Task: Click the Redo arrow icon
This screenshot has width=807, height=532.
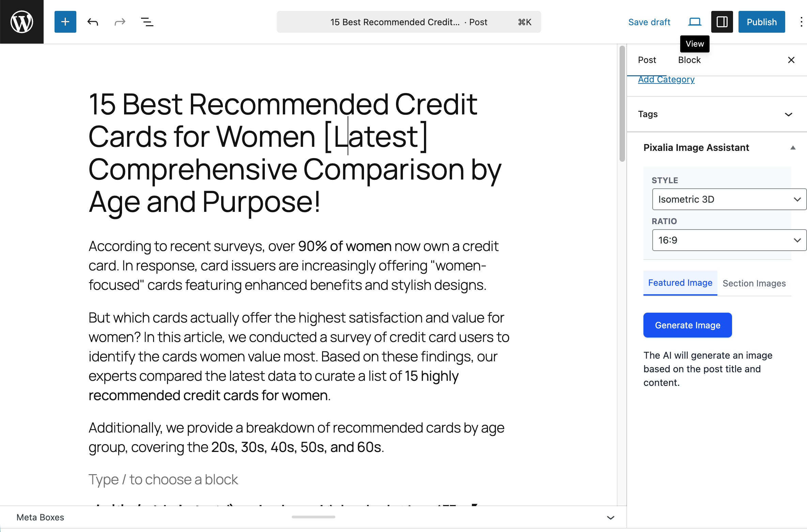Action: click(x=120, y=22)
